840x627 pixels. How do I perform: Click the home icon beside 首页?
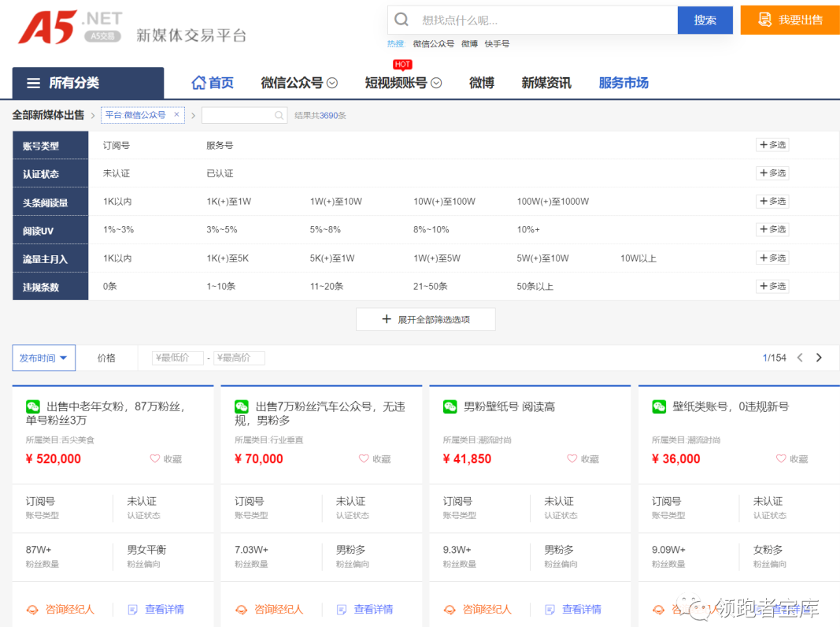click(x=199, y=83)
